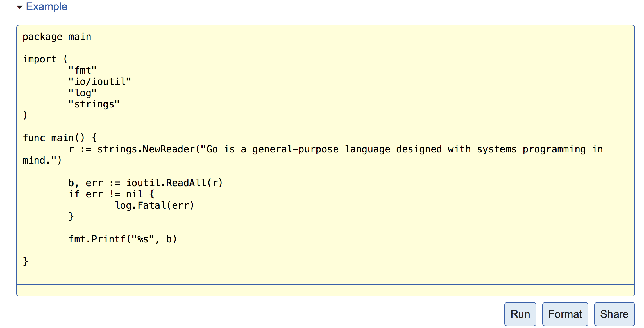The image size is (644, 328).
Task: Click the "io/ioutil" import line
Action: [x=100, y=82]
